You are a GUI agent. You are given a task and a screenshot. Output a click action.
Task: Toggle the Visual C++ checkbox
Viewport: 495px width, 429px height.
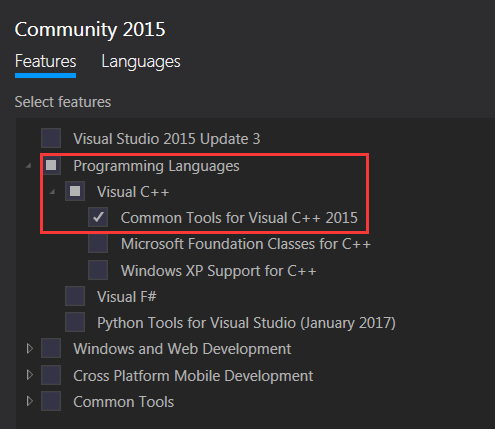pos(75,191)
